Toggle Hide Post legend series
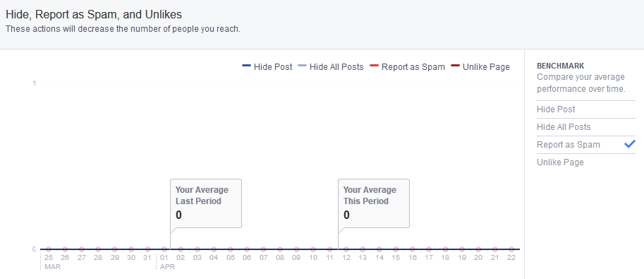 267,66
